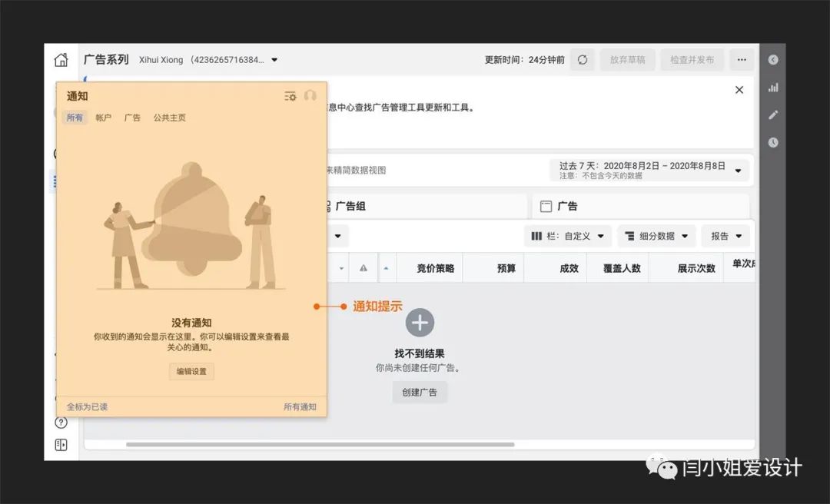
Task: Sort by the 覆盖人数 column header
Action: pyautogui.click(x=622, y=268)
